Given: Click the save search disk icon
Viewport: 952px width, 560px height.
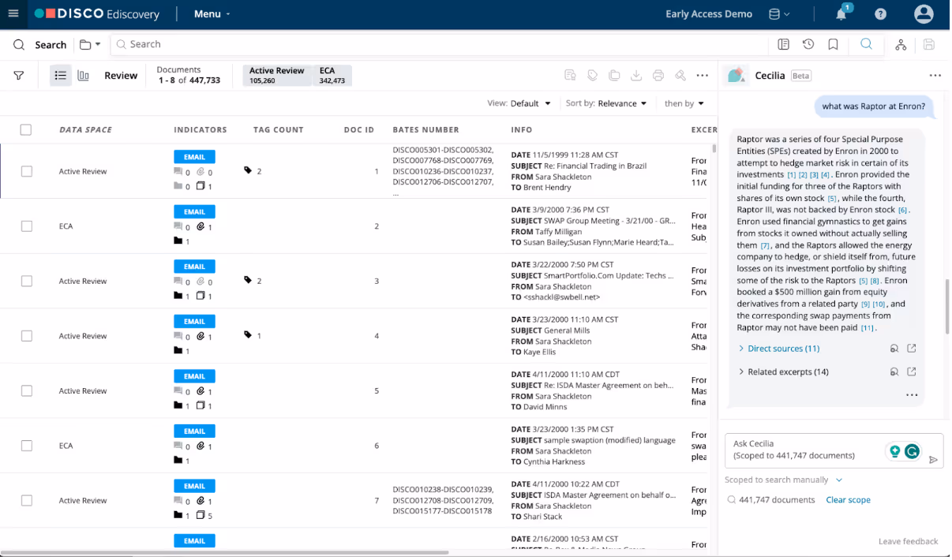Looking at the screenshot, I should pos(929,45).
